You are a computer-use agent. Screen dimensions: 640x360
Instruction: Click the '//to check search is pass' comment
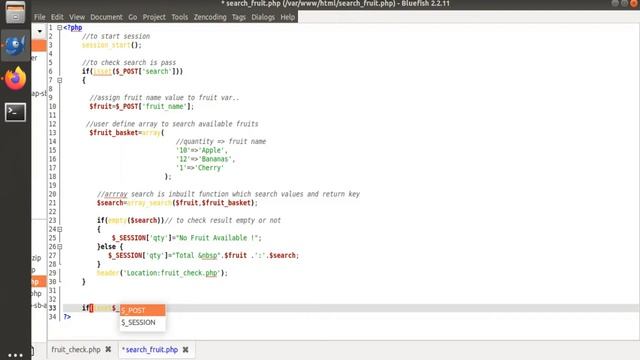point(129,63)
